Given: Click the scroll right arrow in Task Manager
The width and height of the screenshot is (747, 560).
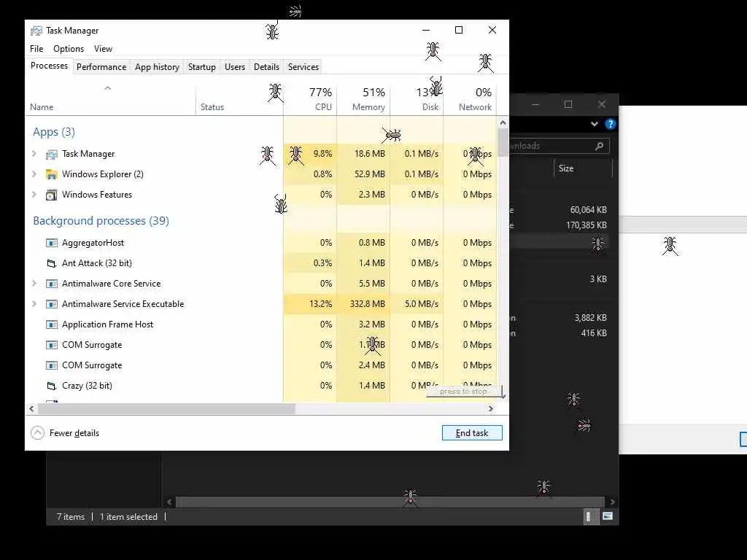Looking at the screenshot, I should click(491, 408).
